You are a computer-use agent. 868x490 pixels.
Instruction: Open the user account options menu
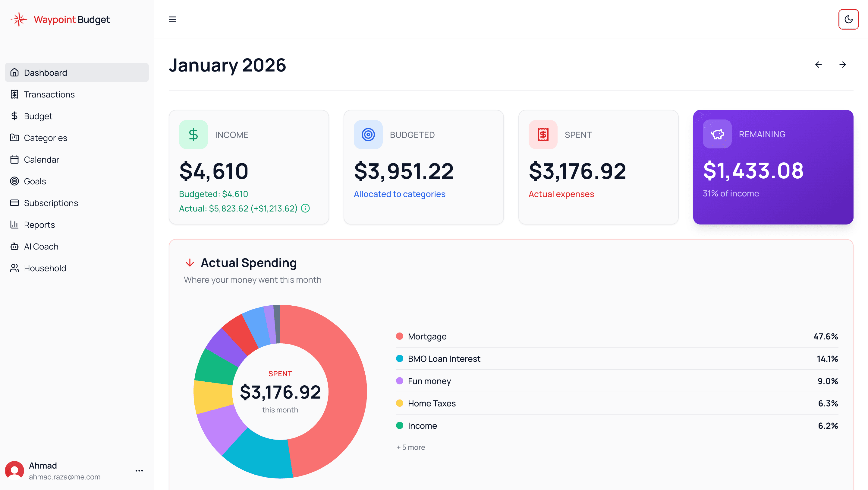click(139, 470)
